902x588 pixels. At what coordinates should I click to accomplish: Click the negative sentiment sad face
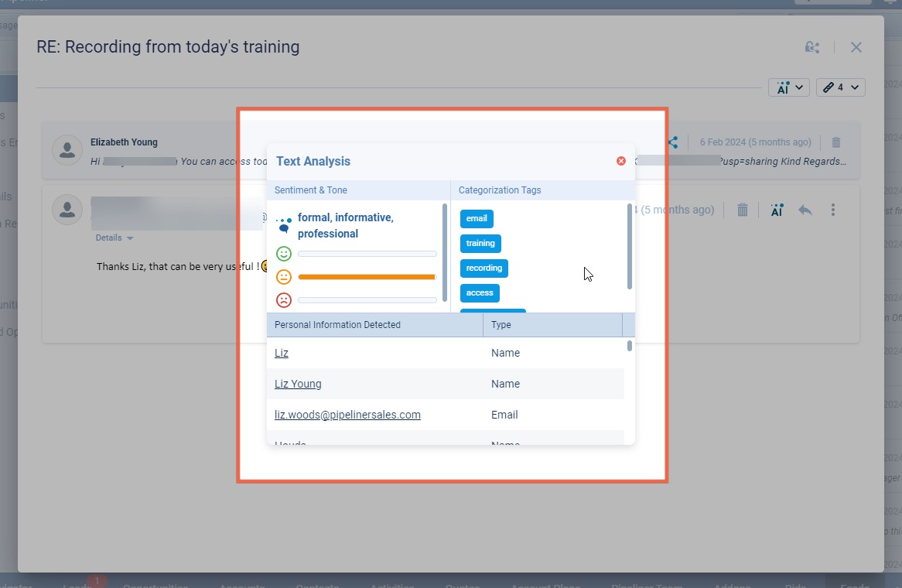click(x=284, y=300)
